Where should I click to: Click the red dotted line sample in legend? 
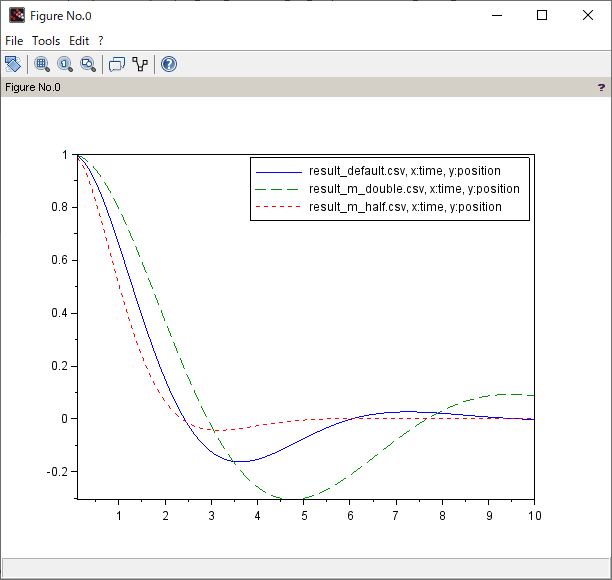279,206
